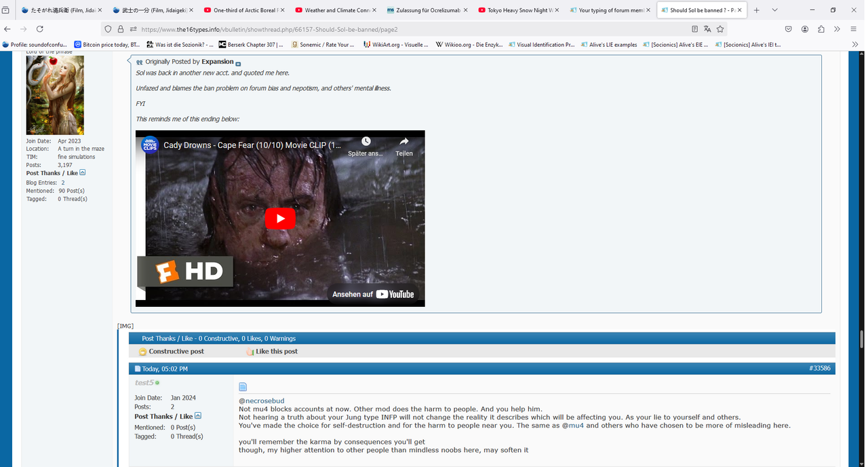This screenshot has height=467, width=868.
Task: Open the extensions puzzle icon
Action: (x=821, y=29)
